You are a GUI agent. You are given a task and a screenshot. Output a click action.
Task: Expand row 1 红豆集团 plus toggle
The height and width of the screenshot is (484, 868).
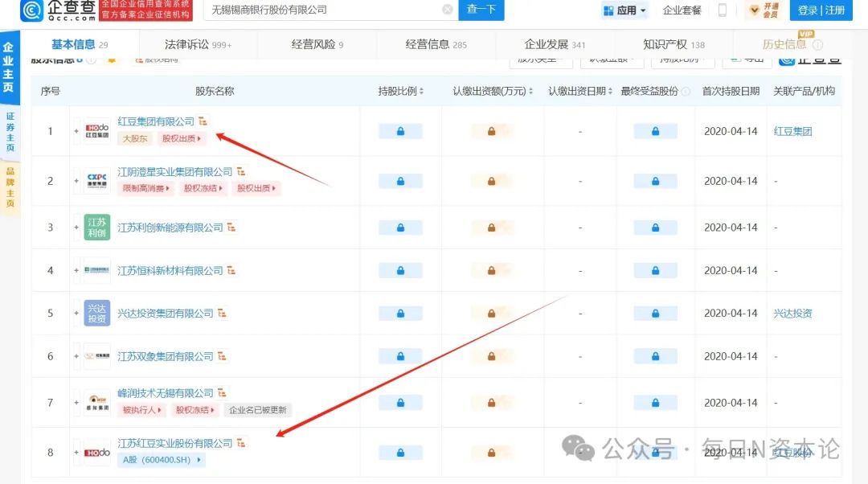pyautogui.click(x=76, y=131)
